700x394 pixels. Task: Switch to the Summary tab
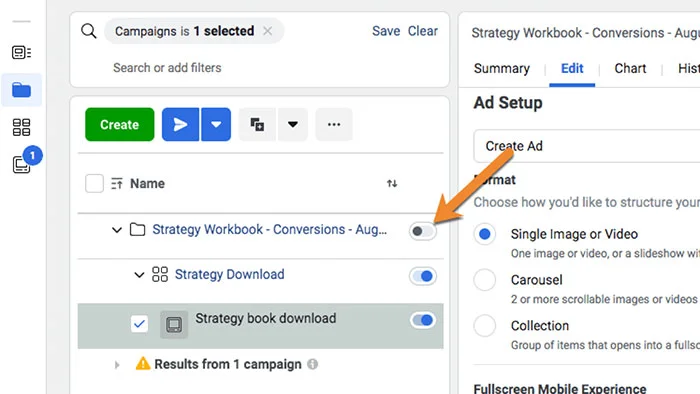(x=502, y=68)
